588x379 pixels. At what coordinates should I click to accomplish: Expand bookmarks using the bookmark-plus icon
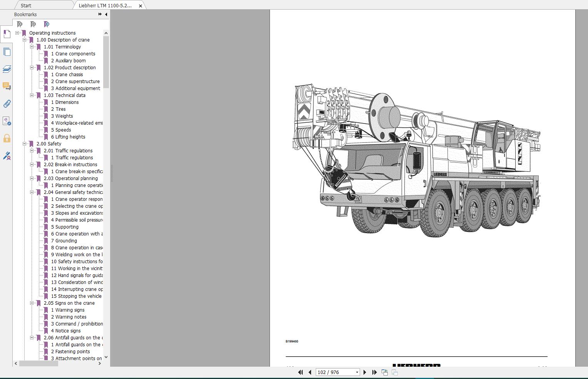(x=33, y=24)
